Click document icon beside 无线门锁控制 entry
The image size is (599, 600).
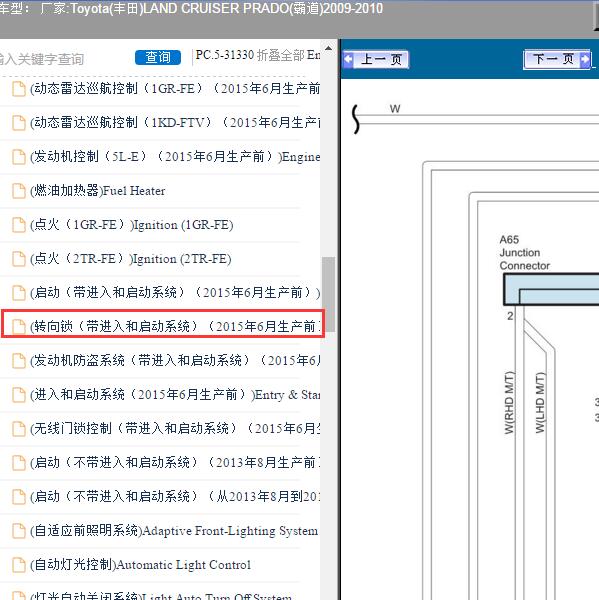(18, 429)
